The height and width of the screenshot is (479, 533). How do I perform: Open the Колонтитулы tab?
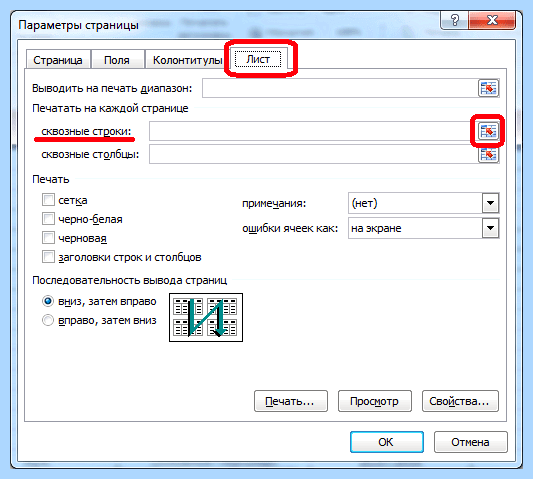(x=187, y=60)
